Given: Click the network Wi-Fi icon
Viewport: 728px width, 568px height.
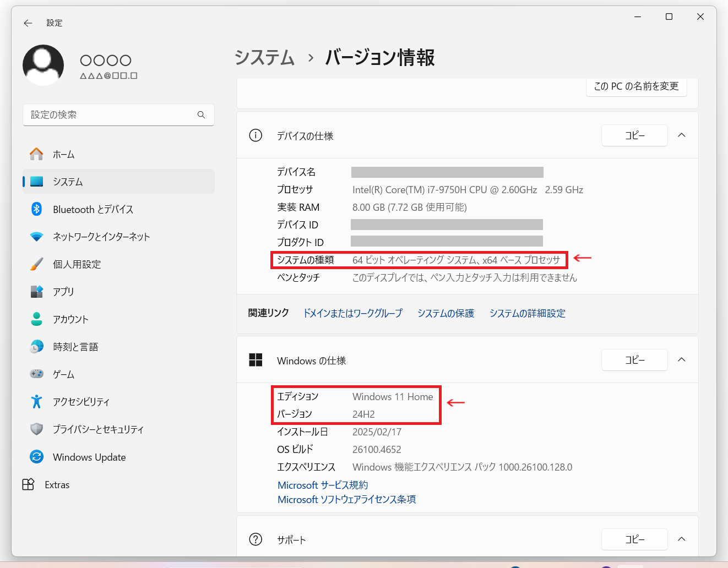Looking at the screenshot, I should pos(36,237).
